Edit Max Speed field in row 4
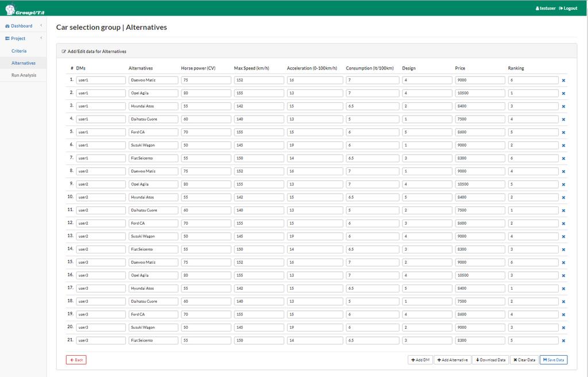 pyautogui.click(x=259, y=119)
